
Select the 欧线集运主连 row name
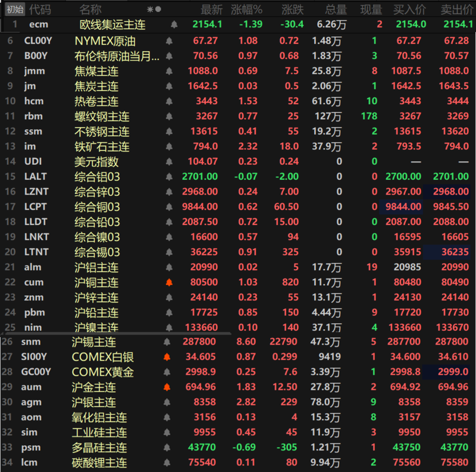tap(112, 24)
